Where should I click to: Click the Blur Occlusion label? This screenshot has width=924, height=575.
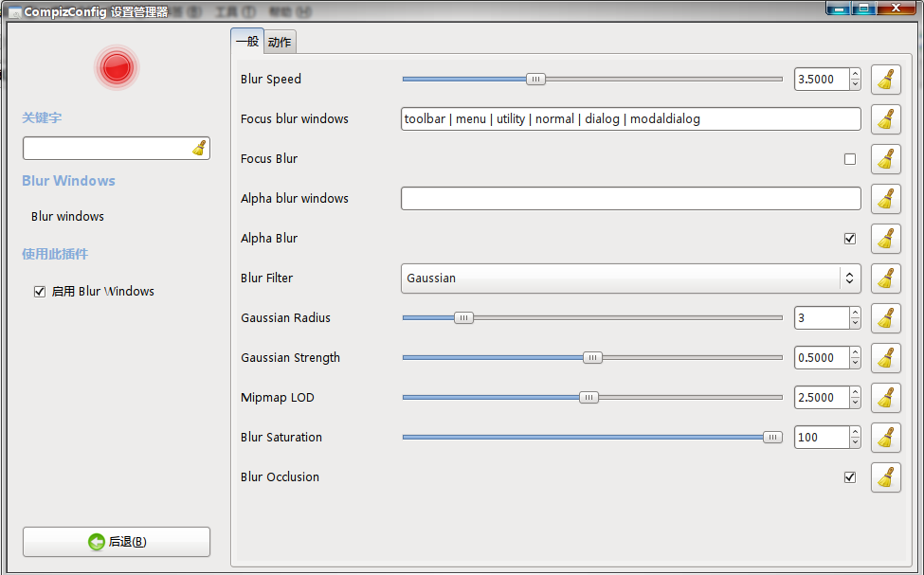click(x=280, y=477)
